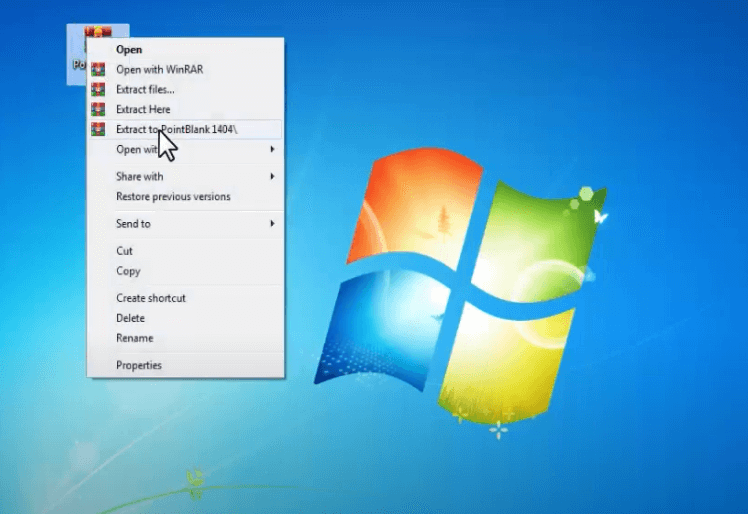Choose Delete from context menu
The height and width of the screenshot is (514, 748).
[x=186, y=318]
